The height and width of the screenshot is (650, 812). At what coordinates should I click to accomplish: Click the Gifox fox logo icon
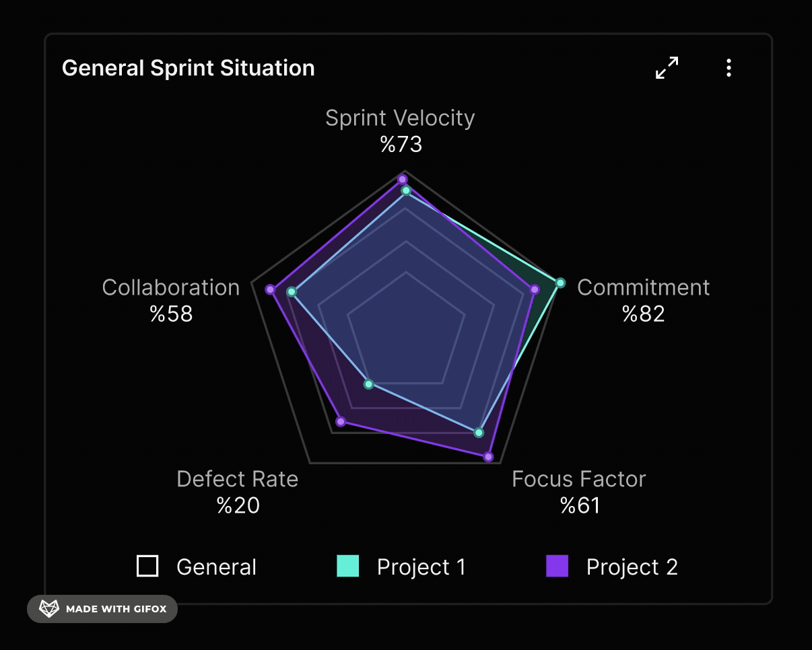pyautogui.click(x=49, y=609)
